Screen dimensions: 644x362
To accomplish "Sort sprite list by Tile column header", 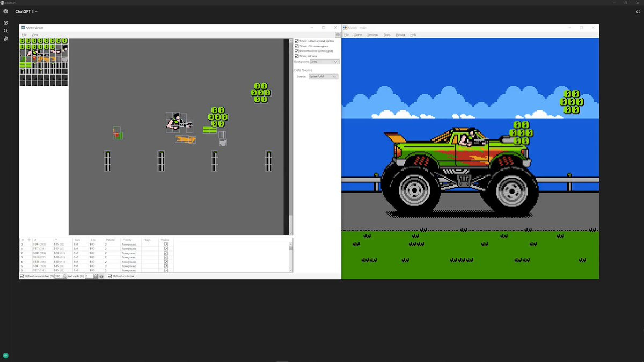I will click(x=96, y=240).
